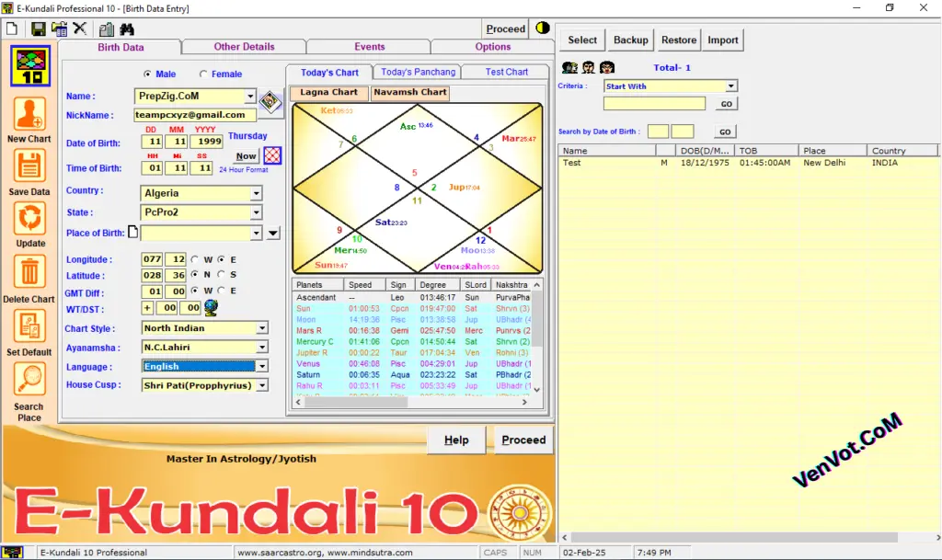
Task: Click the Backup button
Action: point(631,40)
